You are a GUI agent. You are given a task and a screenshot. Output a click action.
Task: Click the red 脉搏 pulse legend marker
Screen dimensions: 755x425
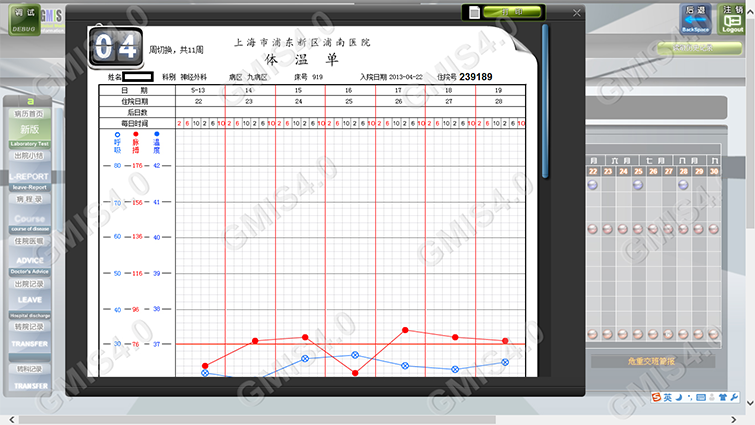click(136, 134)
